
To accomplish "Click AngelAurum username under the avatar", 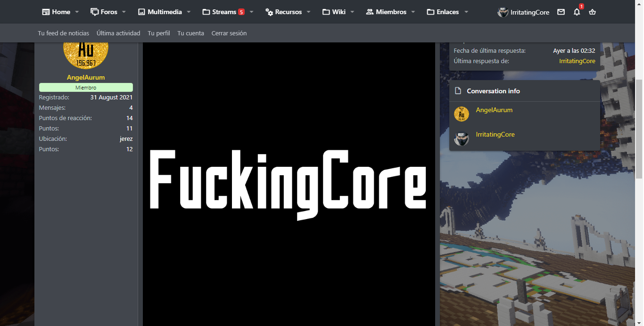I will click(86, 77).
